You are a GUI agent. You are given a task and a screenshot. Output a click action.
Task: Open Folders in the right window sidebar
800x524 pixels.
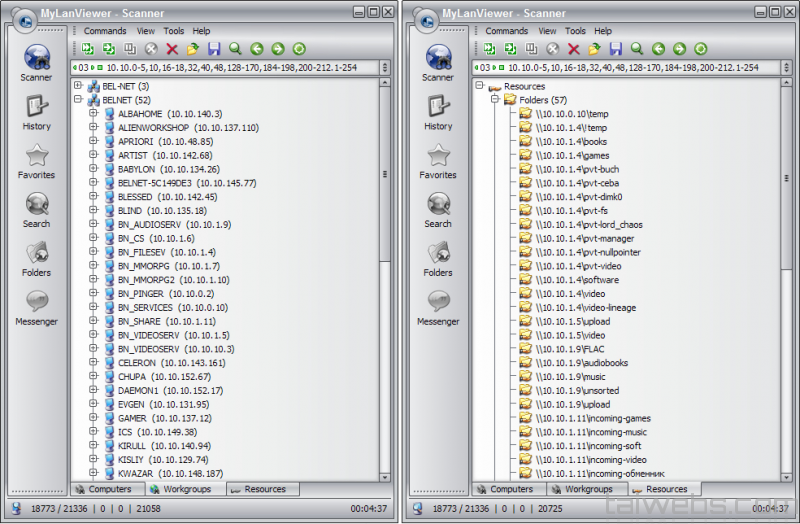click(437, 257)
